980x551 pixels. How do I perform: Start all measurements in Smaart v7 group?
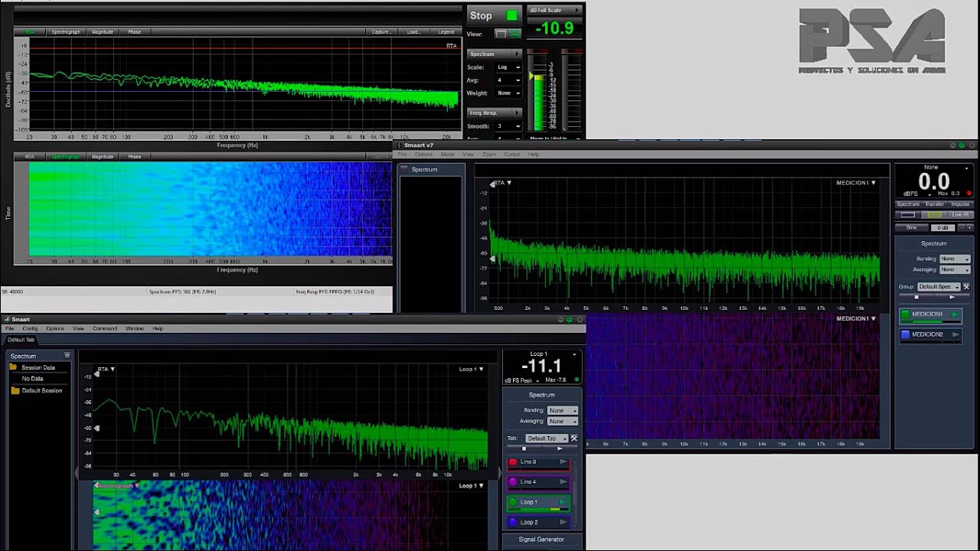coord(952,297)
